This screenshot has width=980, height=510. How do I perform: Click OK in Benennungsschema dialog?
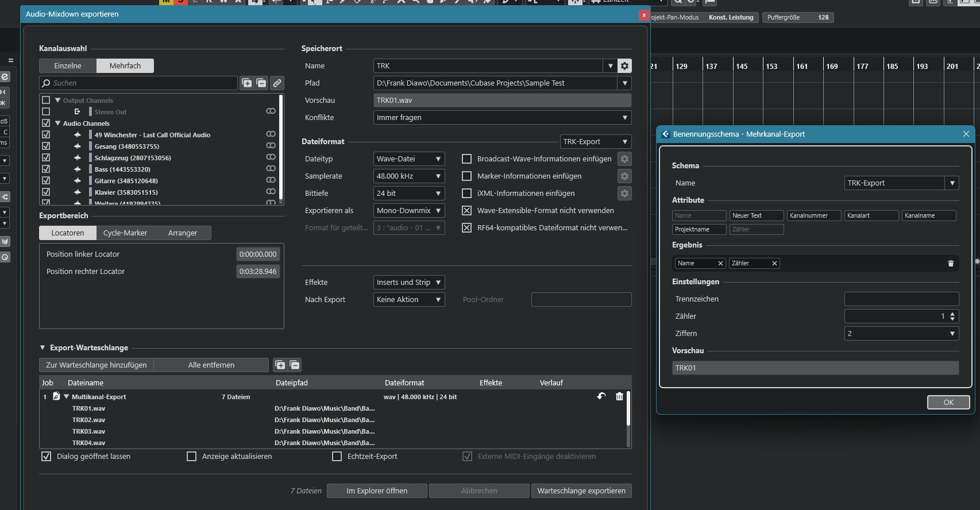[x=948, y=403]
